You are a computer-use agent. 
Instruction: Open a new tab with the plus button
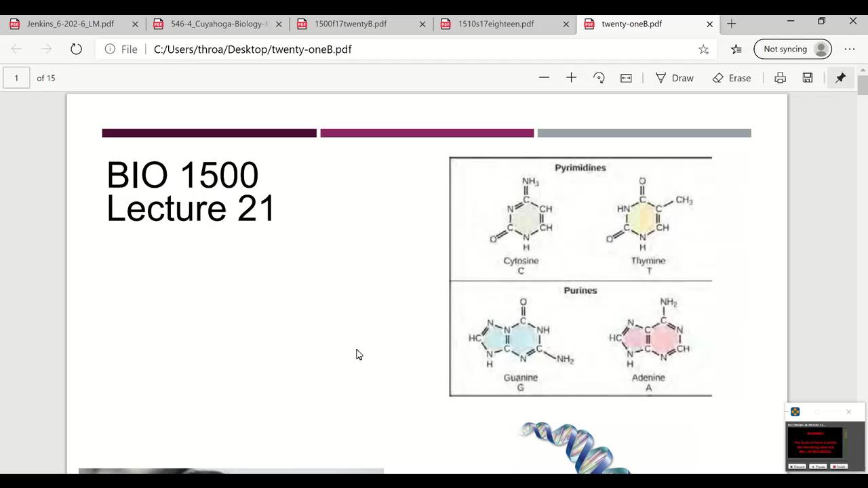(731, 23)
